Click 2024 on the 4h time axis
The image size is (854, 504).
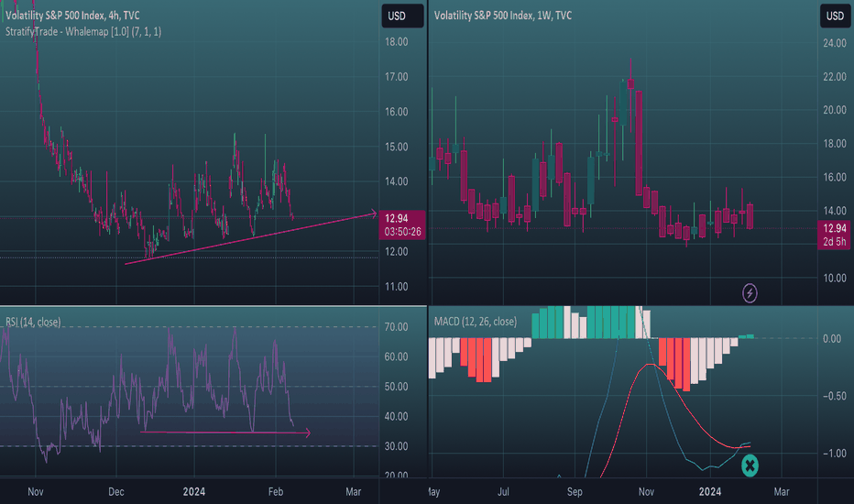[x=194, y=492]
